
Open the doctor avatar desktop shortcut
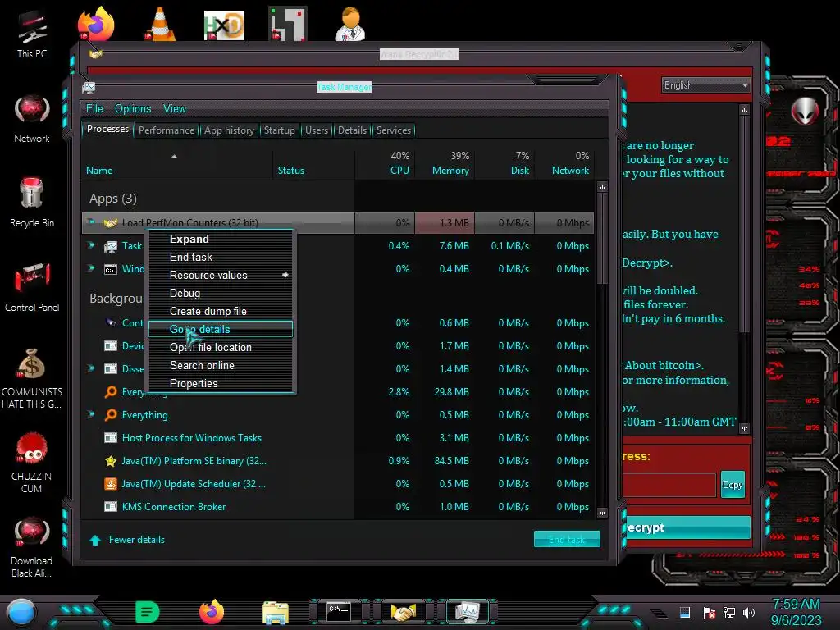[x=350, y=24]
